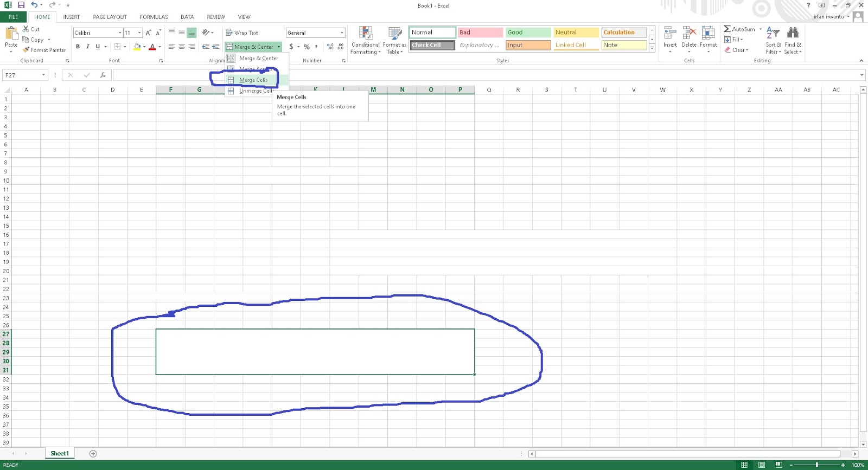
Task: Expand the cell Styles gallery More arrow
Action: pos(652,48)
